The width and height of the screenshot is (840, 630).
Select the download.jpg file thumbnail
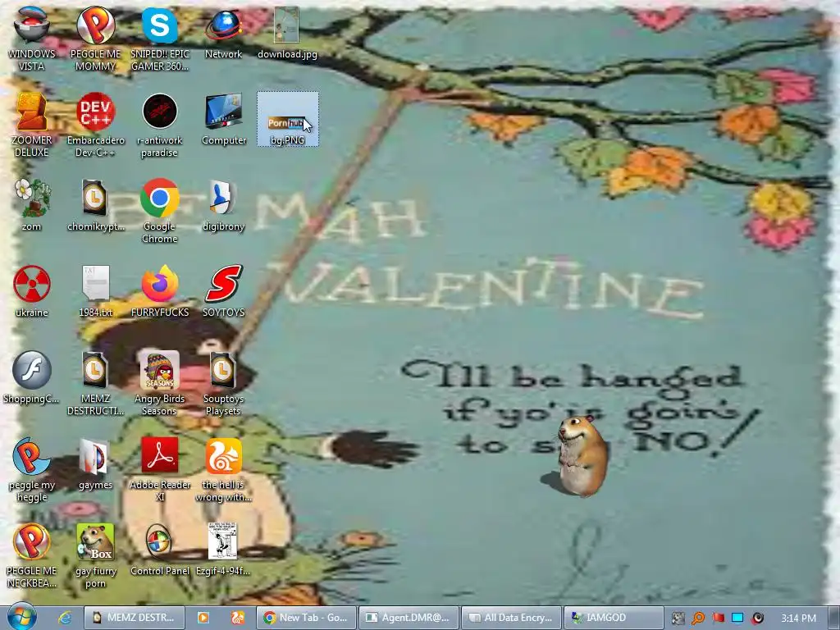[x=287, y=32]
